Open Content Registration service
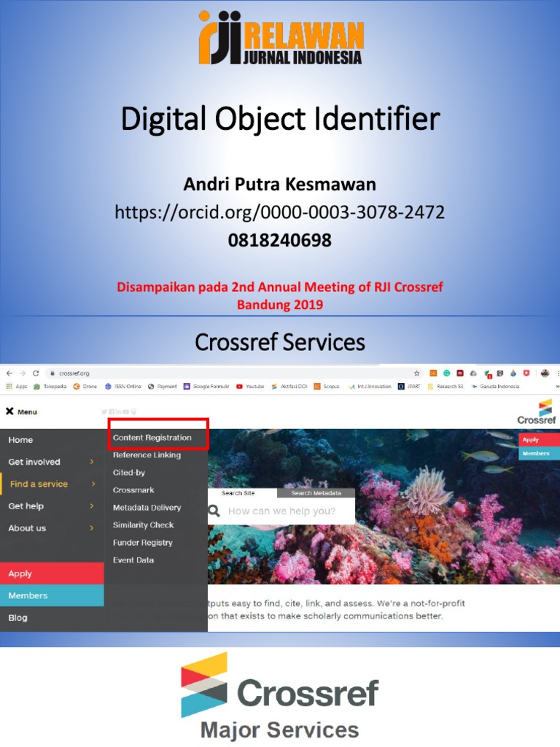This screenshot has height=747, width=560. pyautogui.click(x=152, y=438)
